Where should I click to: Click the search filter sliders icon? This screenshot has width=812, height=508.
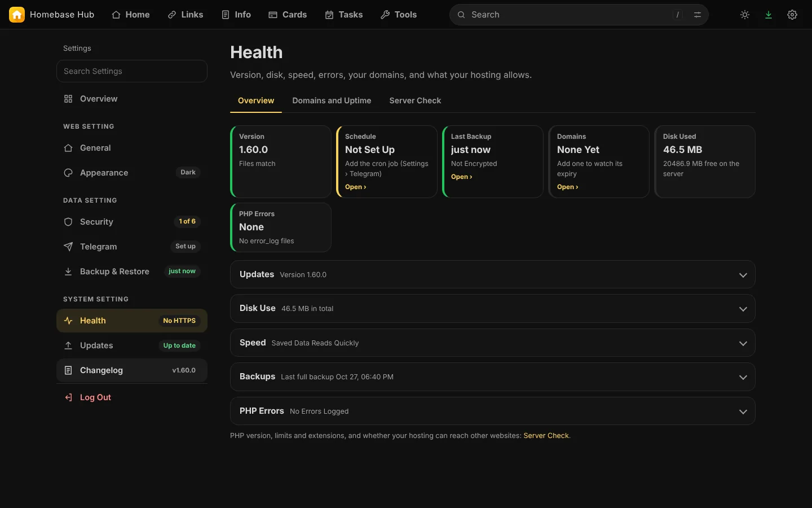pyautogui.click(x=698, y=15)
